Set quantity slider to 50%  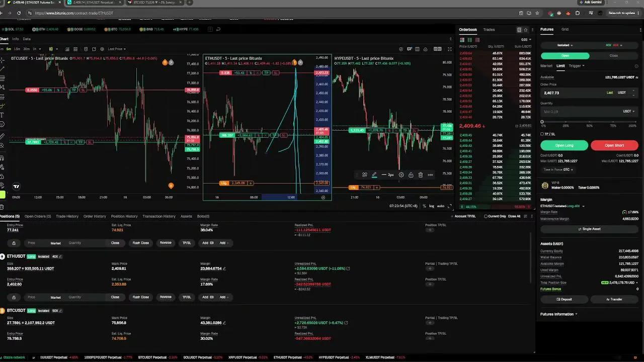(590, 122)
